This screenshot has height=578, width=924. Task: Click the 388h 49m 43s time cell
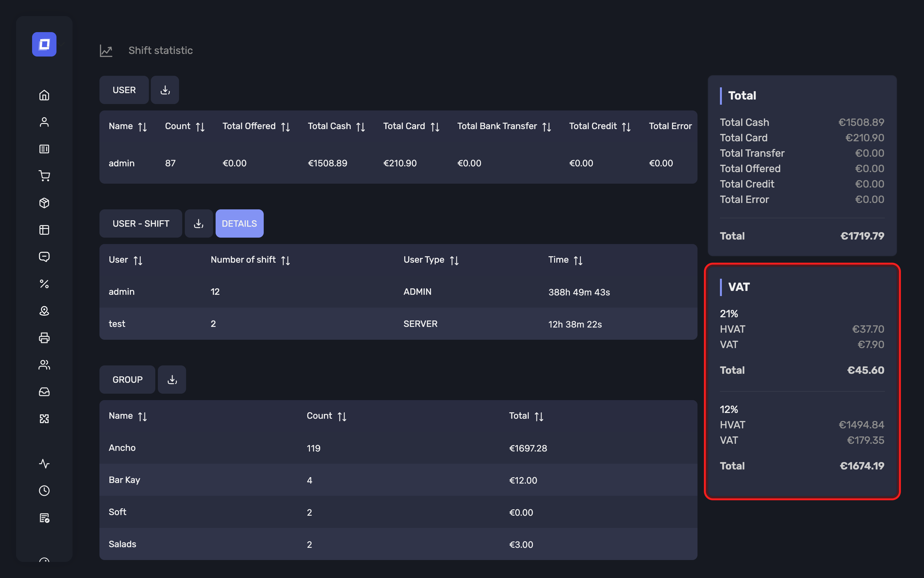(x=579, y=292)
